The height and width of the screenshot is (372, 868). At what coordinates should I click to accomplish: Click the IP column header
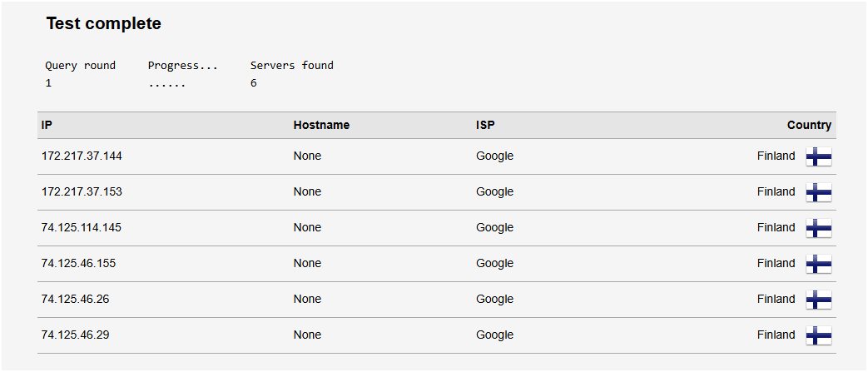click(47, 126)
